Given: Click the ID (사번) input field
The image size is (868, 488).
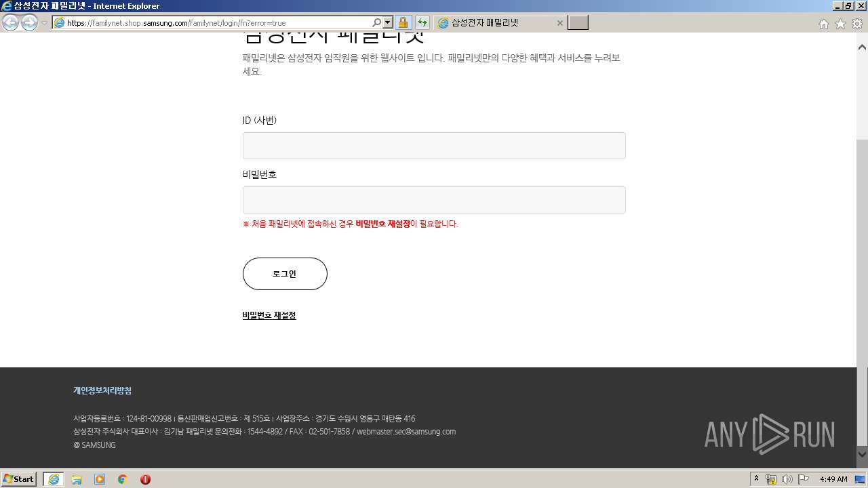Looking at the screenshot, I should coord(434,146).
